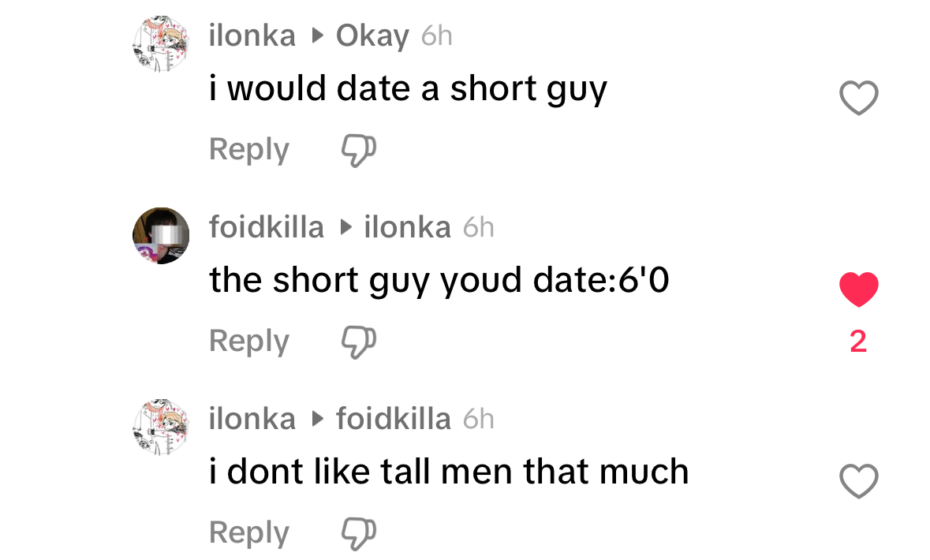
Task: Dislike foidkilla's "the short guy youd date" comment
Action: coord(359,342)
